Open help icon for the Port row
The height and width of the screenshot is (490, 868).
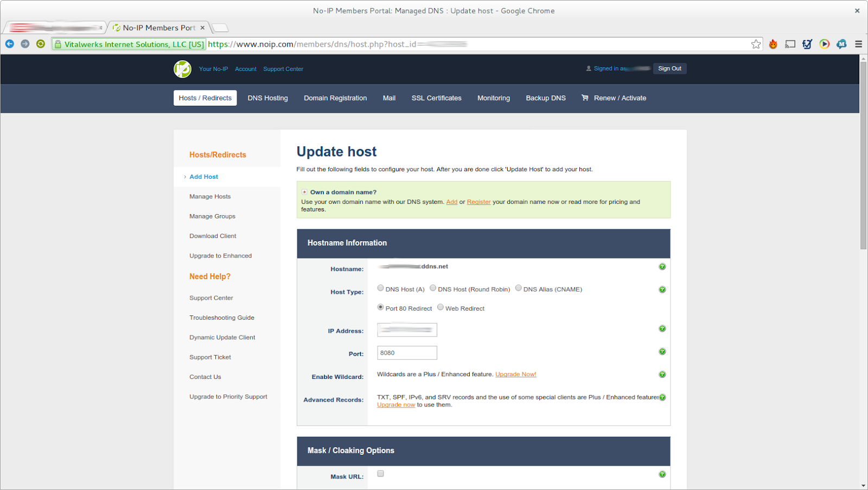click(x=662, y=352)
